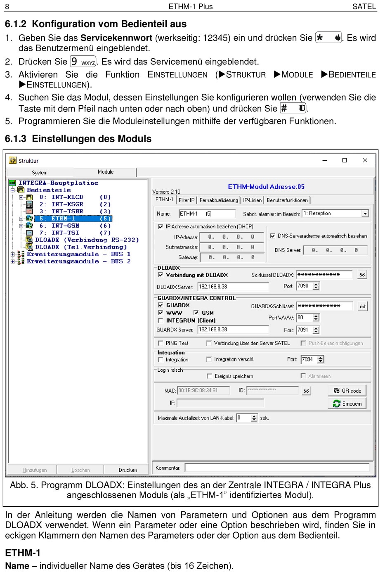Adjust the DLOADX Port 7090 stepper

pyautogui.click(x=316, y=286)
